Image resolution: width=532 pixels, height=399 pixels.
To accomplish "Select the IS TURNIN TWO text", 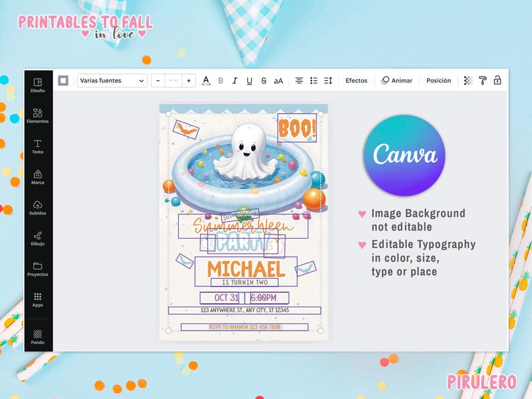I will tap(245, 282).
